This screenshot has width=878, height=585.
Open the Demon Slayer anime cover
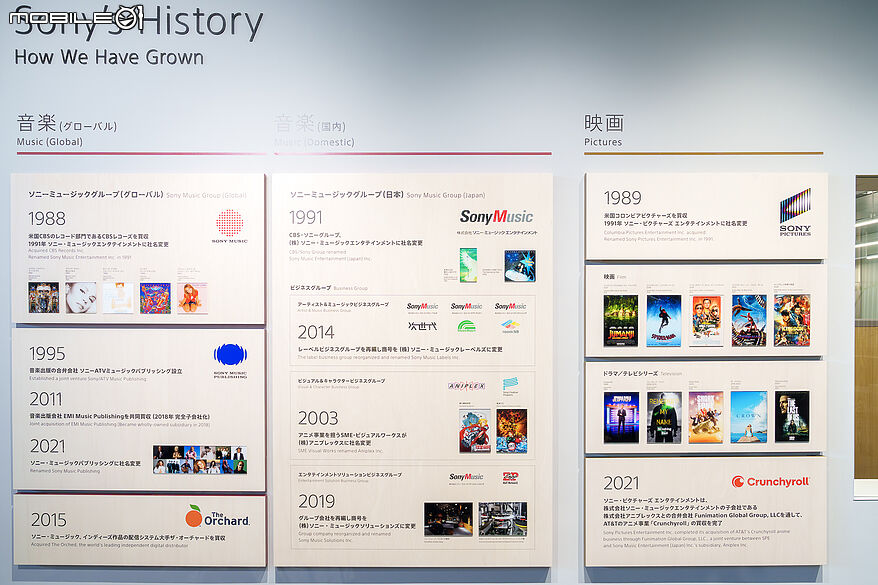pyautogui.click(x=511, y=430)
